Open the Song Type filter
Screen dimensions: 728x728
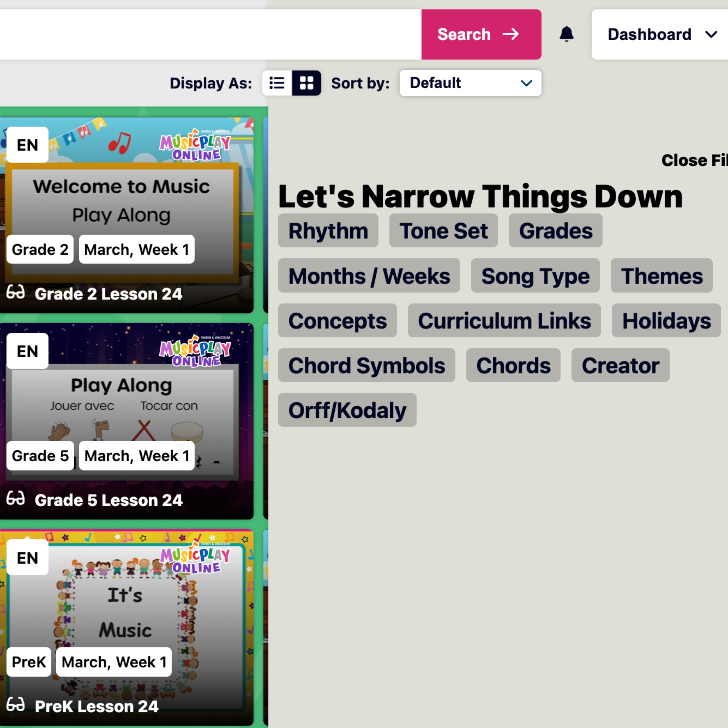[535, 276]
